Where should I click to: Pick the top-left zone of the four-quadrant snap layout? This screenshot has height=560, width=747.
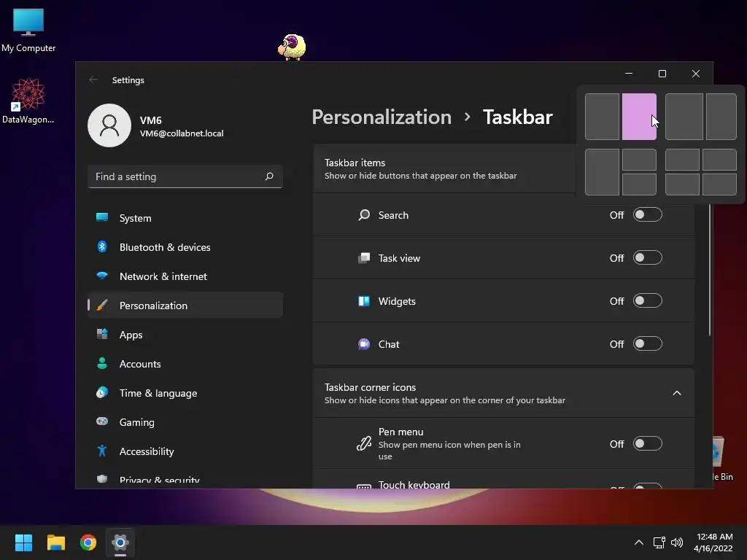[x=682, y=160]
